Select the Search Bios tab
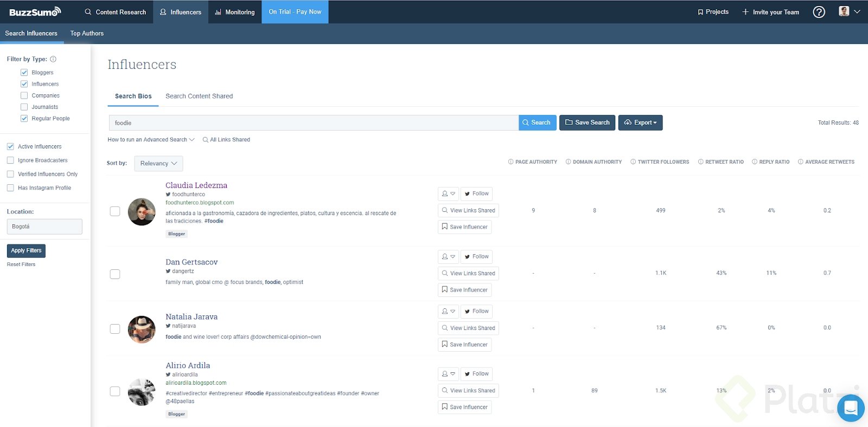Viewport: 868px width, 427px height. pyautogui.click(x=133, y=96)
